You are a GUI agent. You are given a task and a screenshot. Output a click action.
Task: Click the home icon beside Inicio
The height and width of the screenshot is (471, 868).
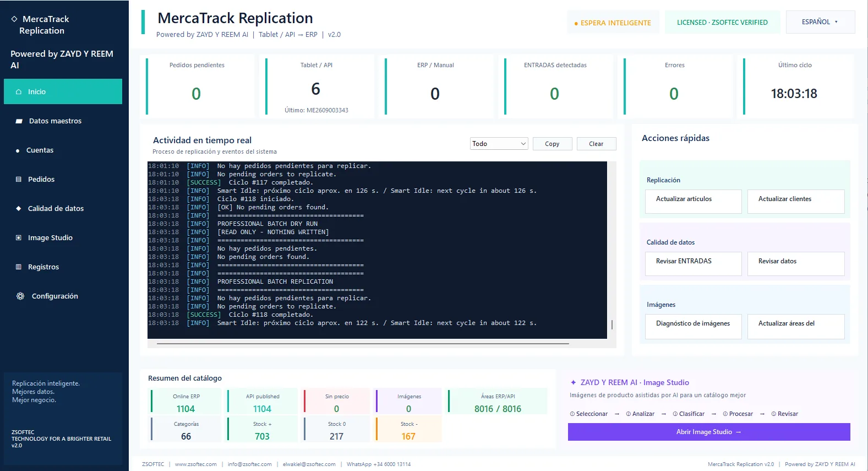coord(19,92)
